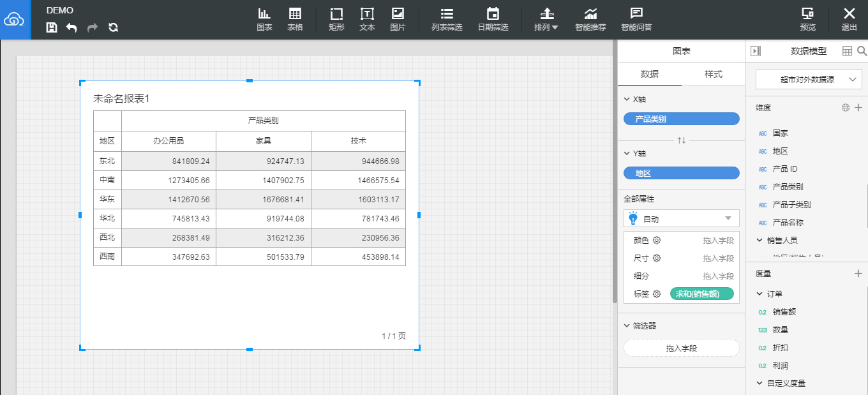The width and height of the screenshot is (868, 395).
Task: Switch to the 样式 tab
Action: point(713,74)
